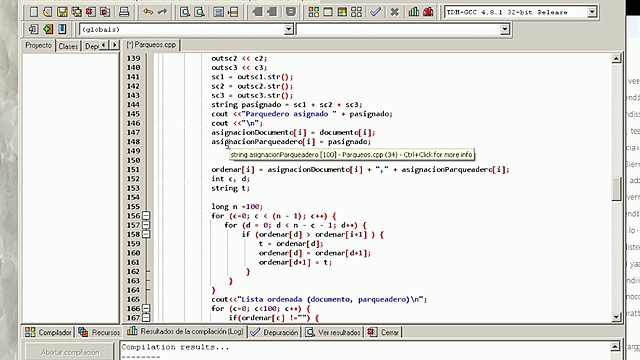This screenshot has height=360, width=640.
Task: Click the gray Toggle comment icon
Action: (291, 12)
